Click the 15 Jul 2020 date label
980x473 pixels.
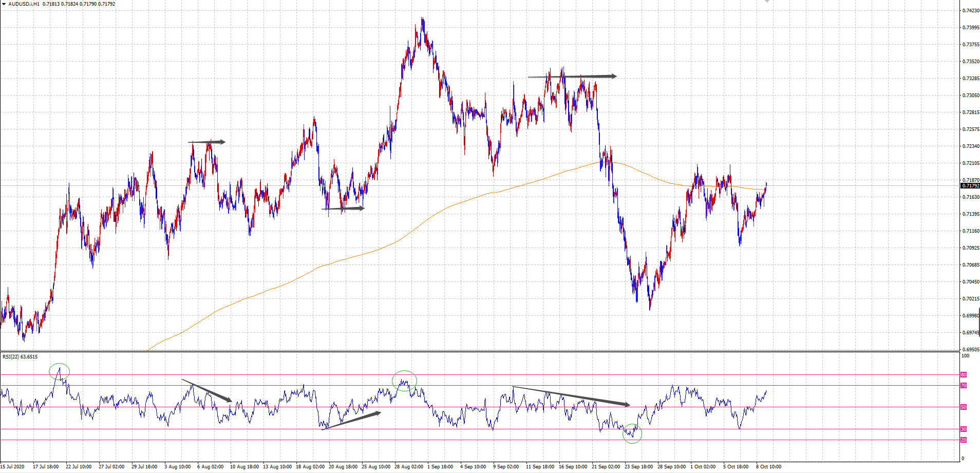coord(12,467)
